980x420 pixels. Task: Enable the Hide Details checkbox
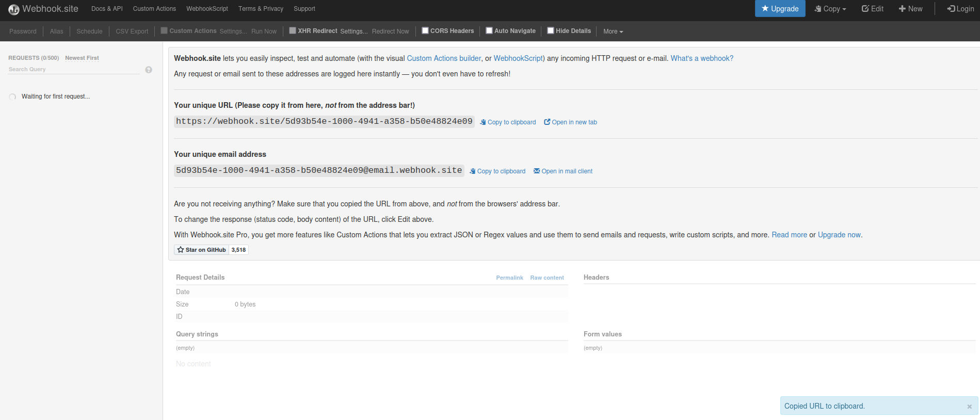pos(551,30)
